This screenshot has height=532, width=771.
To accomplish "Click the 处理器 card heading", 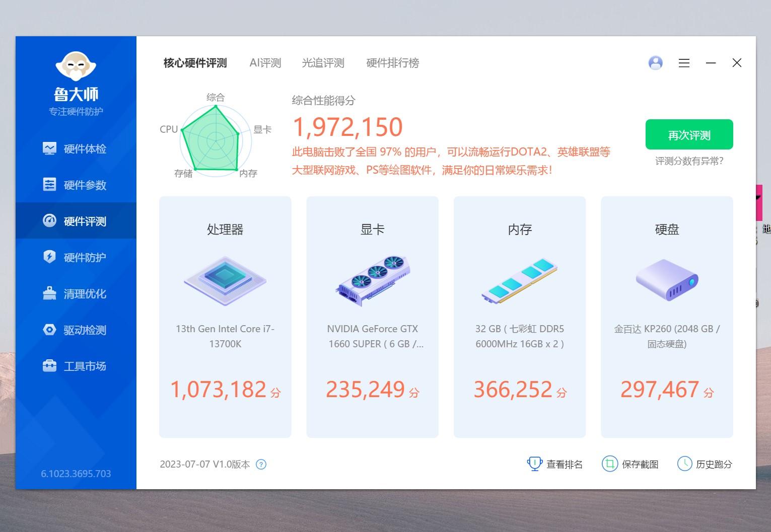I will pos(225,230).
